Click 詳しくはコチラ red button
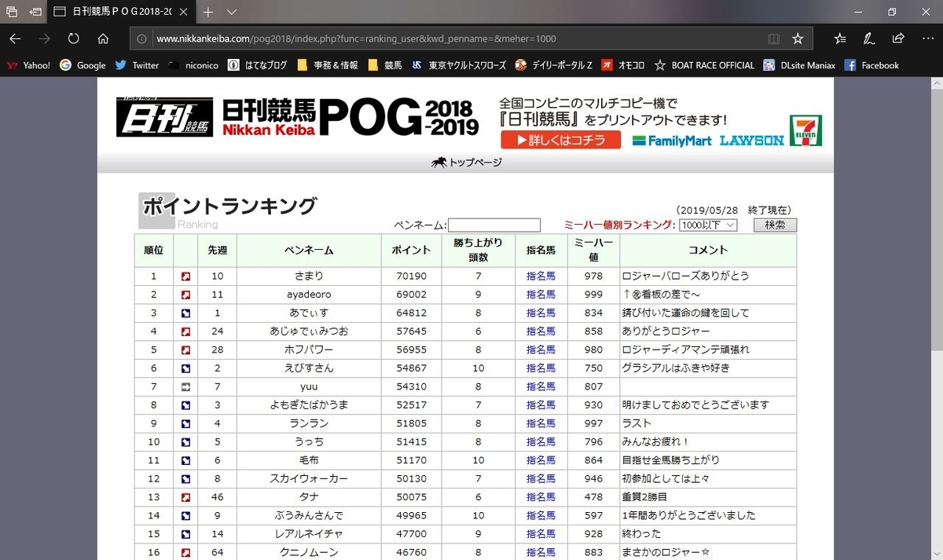 pos(560,140)
